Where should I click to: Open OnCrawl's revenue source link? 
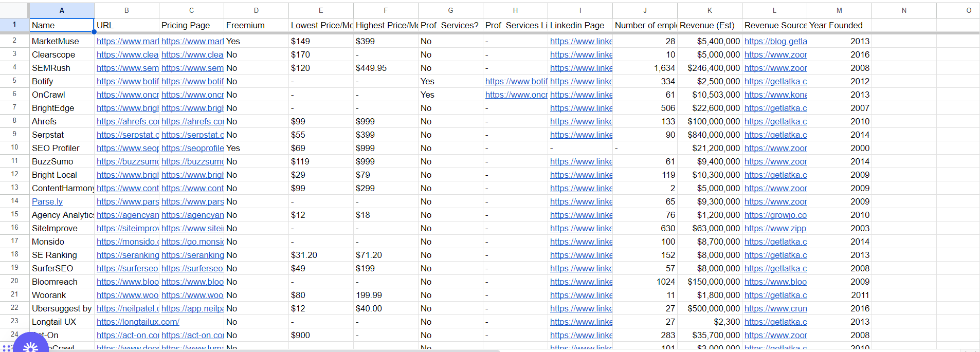tap(775, 95)
